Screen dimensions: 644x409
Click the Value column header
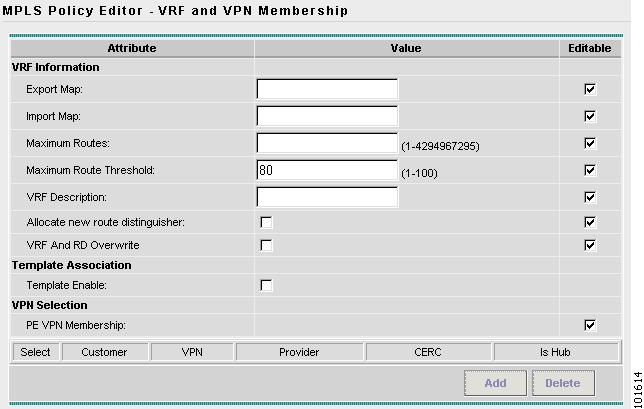406,48
